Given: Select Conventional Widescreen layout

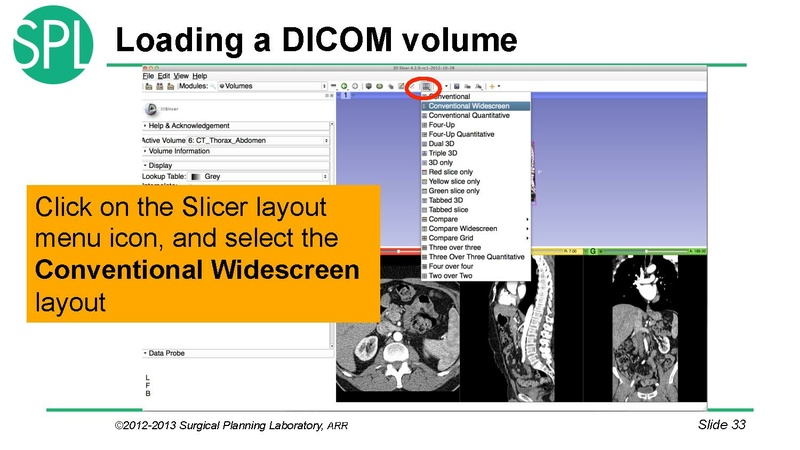Looking at the screenshot, I should coord(476,106).
